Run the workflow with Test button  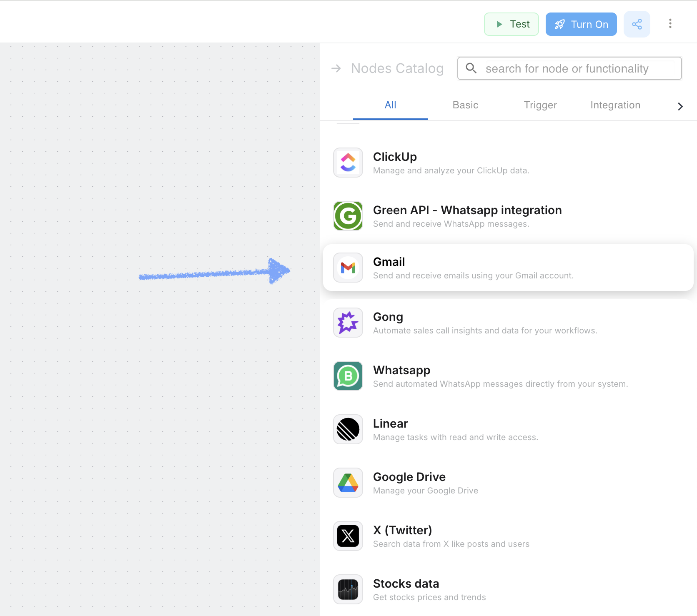tap(511, 24)
